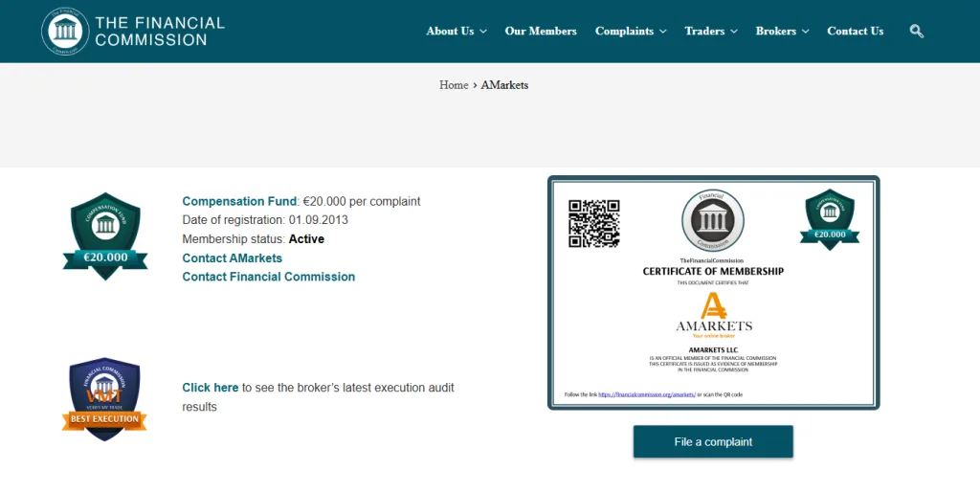Screen dimensions: 980x493
Task: Click the small €20.000 badge on certificate
Action: [x=830, y=217]
